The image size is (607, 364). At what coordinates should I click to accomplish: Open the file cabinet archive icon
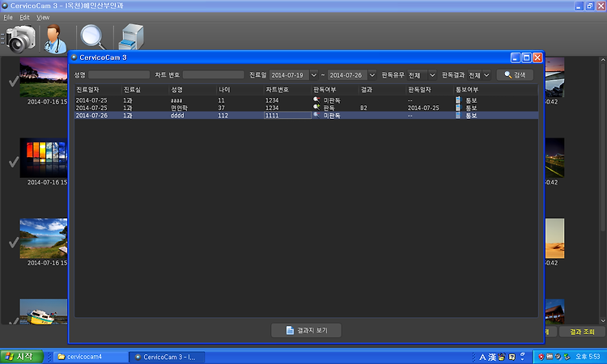(131, 37)
